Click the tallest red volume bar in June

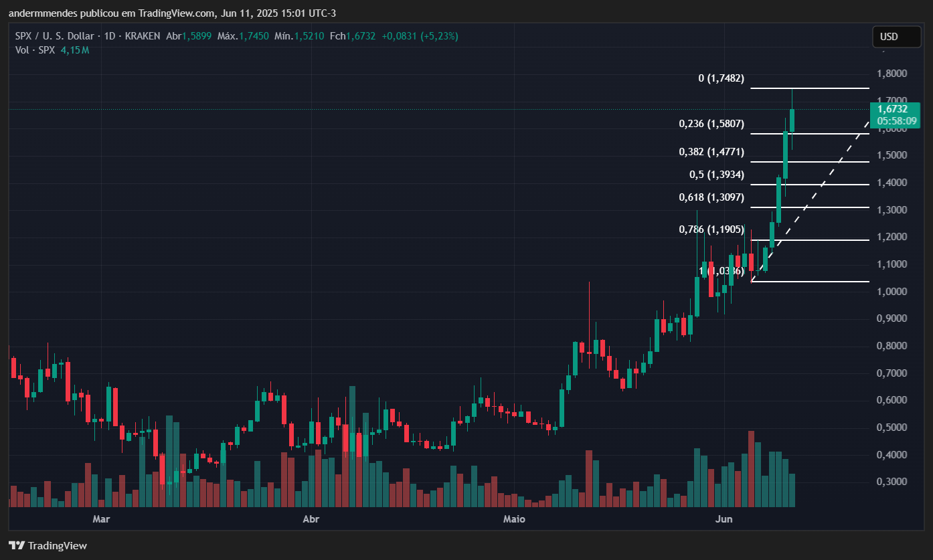click(x=751, y=469)
